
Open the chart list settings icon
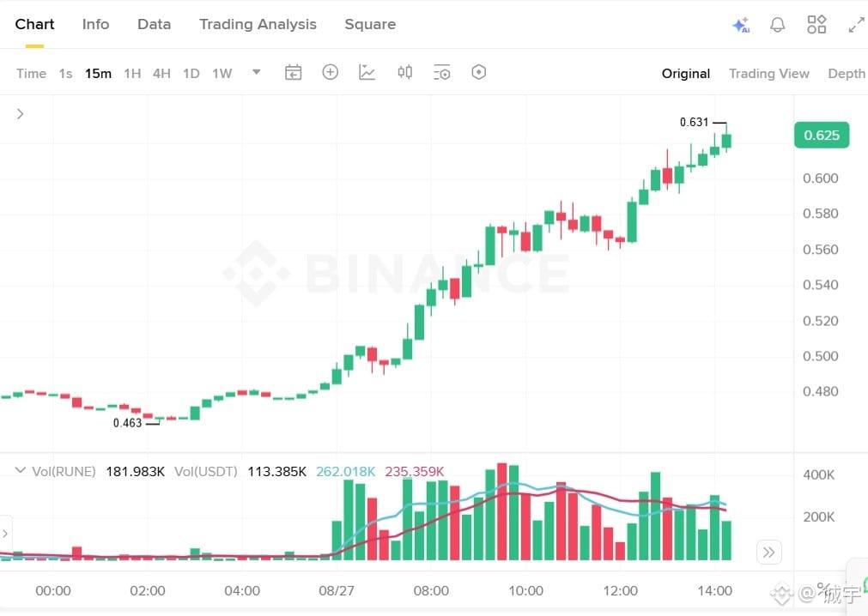[x=442, y=72]
